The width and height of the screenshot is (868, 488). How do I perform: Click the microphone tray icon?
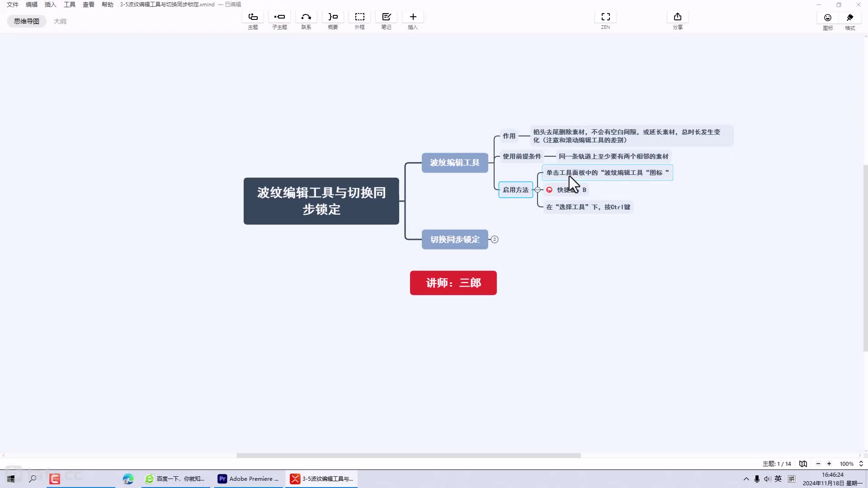pyautogui.click(x=757, y=479)
